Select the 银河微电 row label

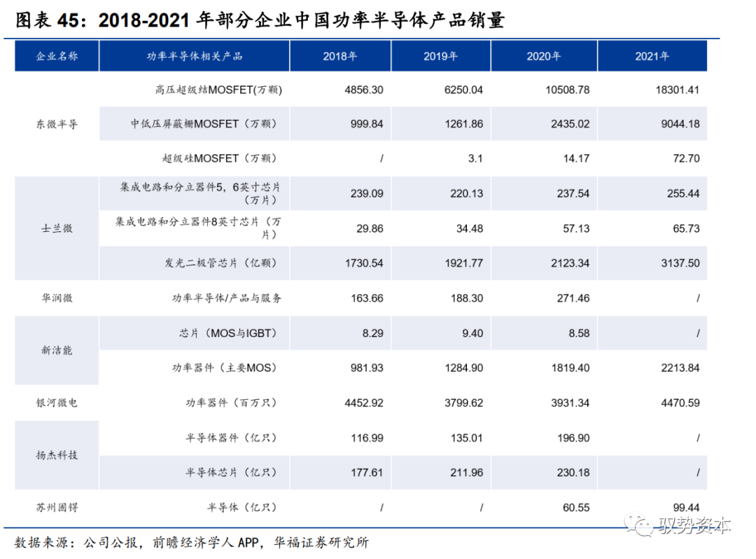pyautogui.click(x=57, y=403)
